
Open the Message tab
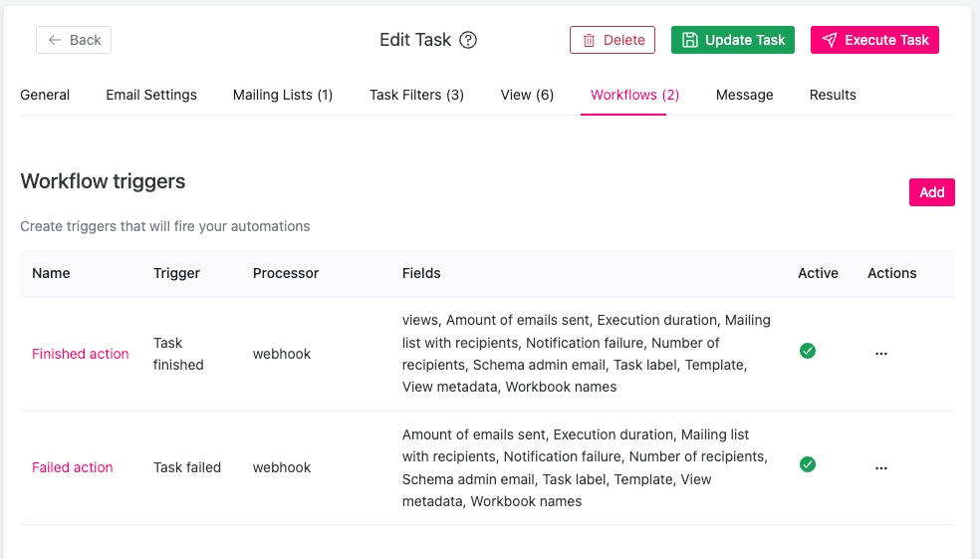744,95
